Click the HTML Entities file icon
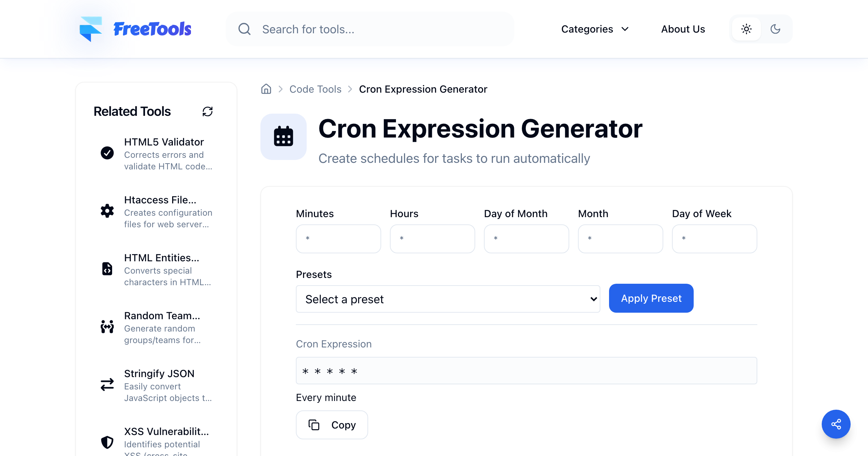 point(107,269)
